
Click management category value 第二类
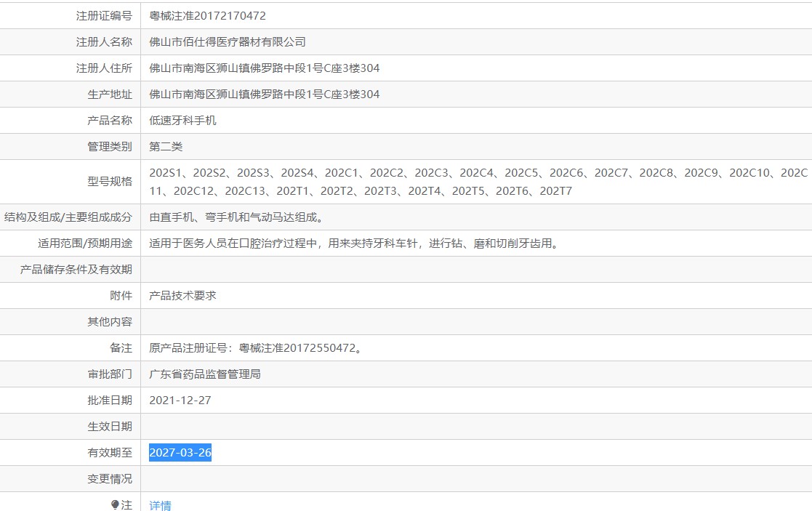(166, 147)
